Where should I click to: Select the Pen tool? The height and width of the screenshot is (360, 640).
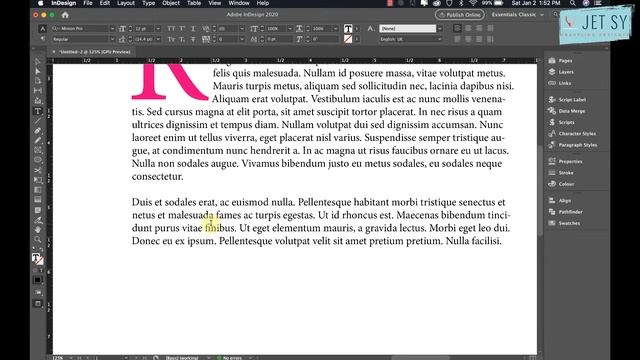[x=38, y=131]
